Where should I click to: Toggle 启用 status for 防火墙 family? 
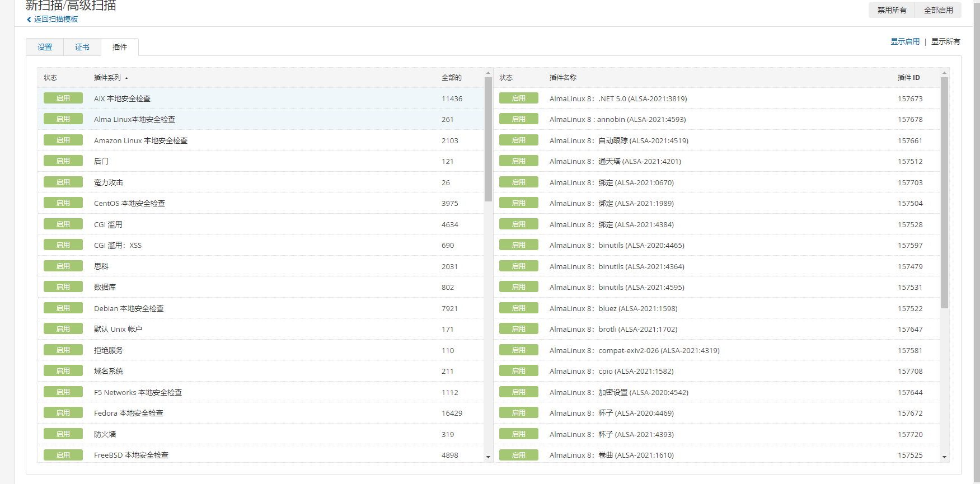pyautogui.click(x=63, y=434)
